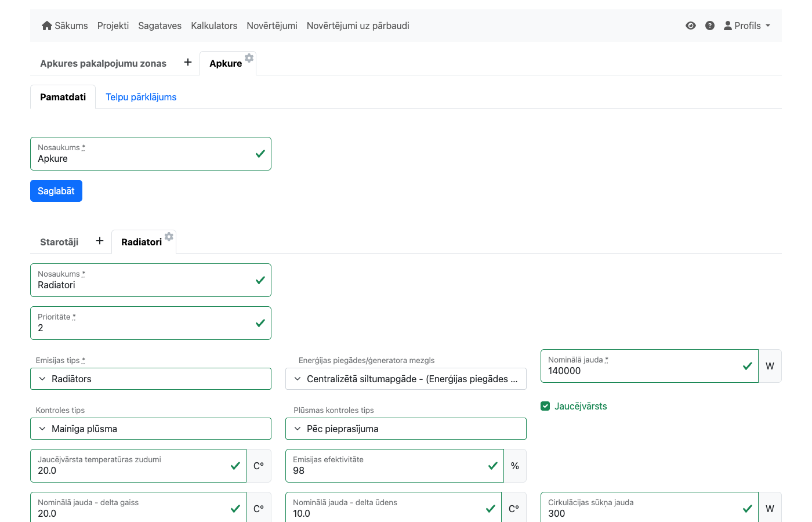Switch to Telpu pārklājums tab
Image resolution: width=812 pixels, height=522 pixels.
click(141, 97)
